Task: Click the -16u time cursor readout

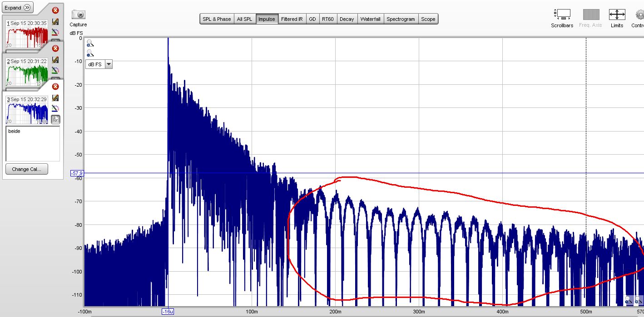Action: tap(168, 312)
